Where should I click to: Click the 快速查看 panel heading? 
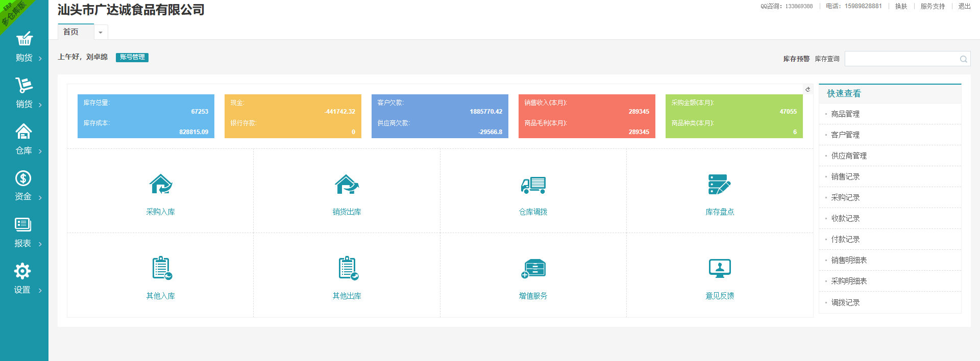[844, 94]
